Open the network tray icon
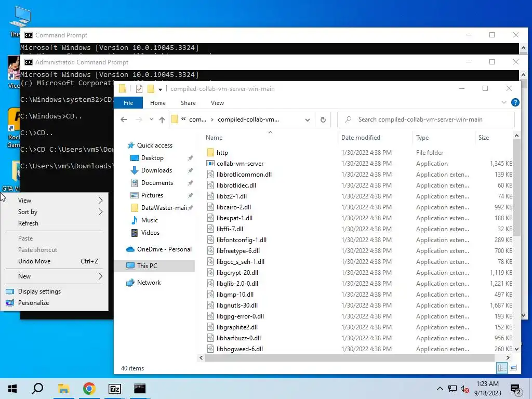532x399 pixels. click(453, 389)
